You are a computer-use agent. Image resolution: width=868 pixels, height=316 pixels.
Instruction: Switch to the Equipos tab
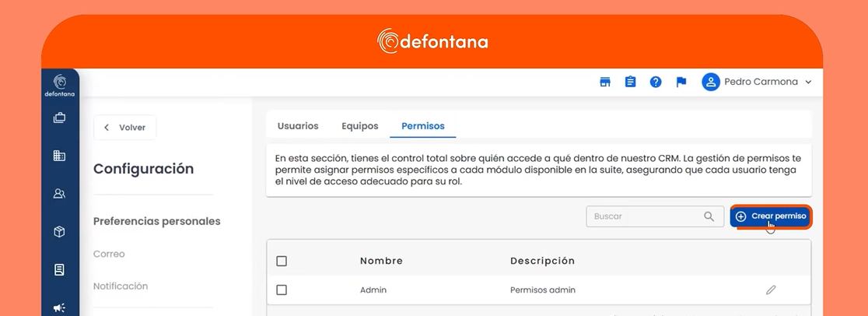pos(360,126)
